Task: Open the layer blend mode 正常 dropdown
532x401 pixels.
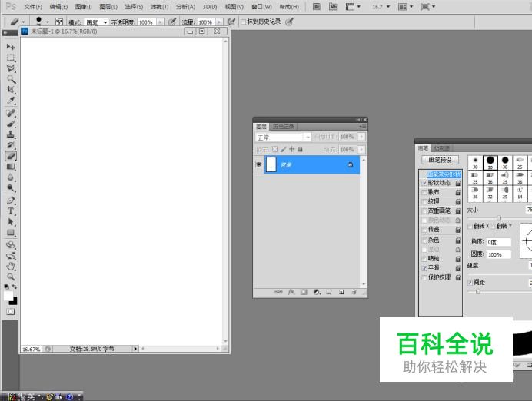Action: [x=283, y=138]
